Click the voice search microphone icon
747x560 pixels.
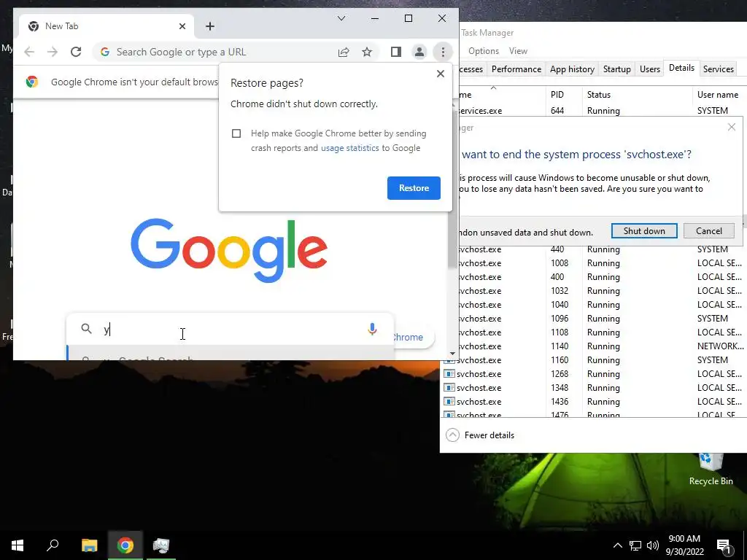[372, 329]
